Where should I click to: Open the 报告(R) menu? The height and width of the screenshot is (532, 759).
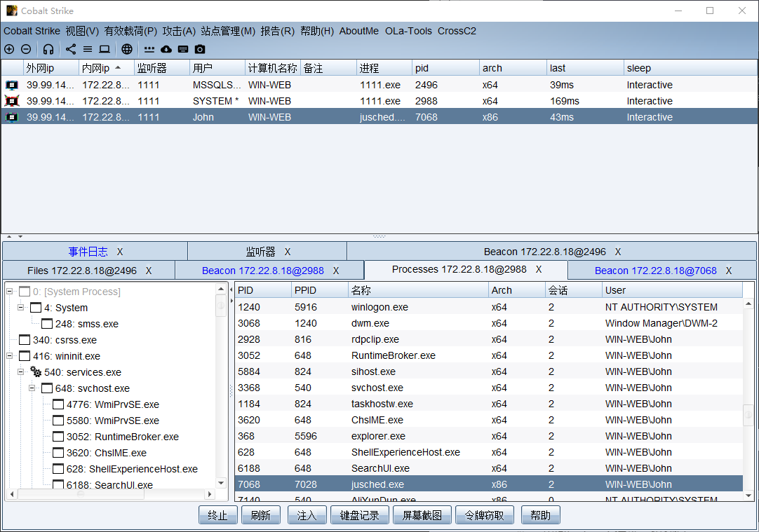pos(277,31)
